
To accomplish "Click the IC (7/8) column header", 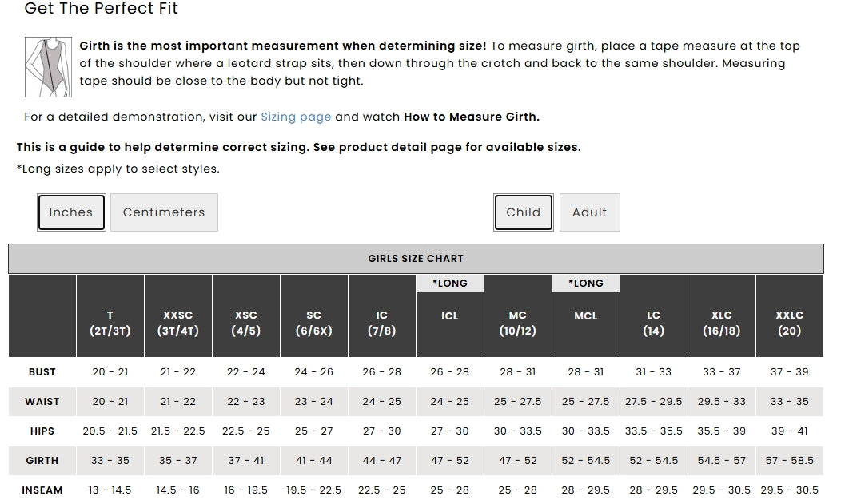I will [x=381, y=316].
